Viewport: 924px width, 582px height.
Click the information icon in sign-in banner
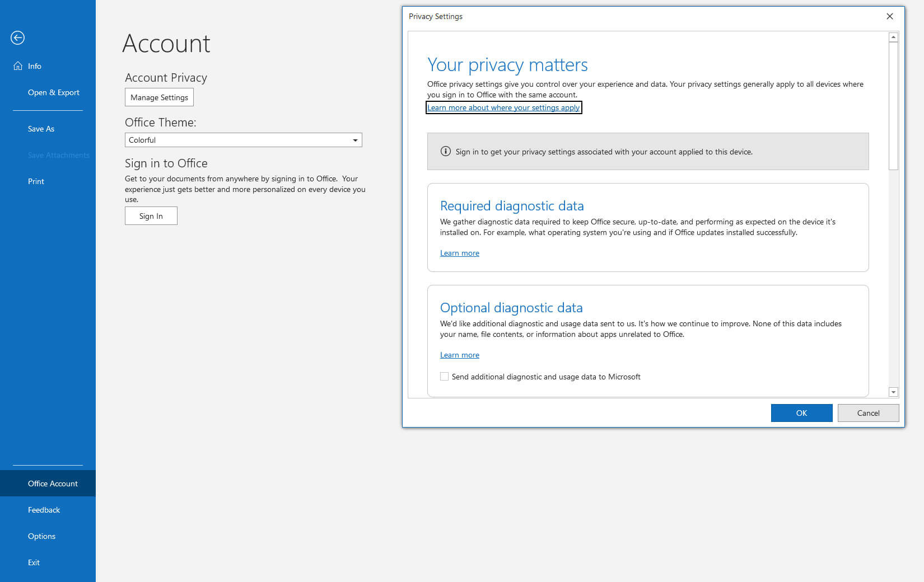pos(446,151)
